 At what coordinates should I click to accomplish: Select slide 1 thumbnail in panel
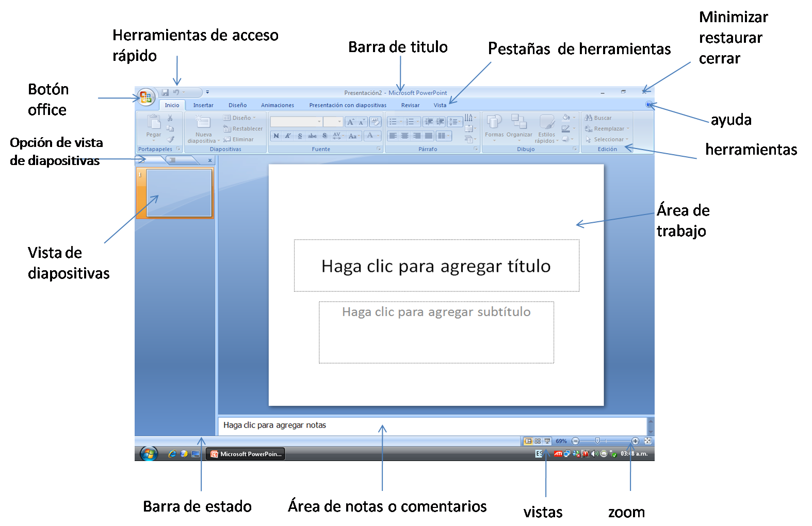(178, 193)
